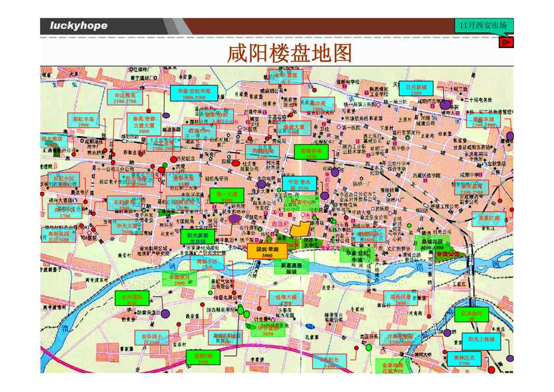Click the 彩虹半岛 2900 label

(83, 121)
